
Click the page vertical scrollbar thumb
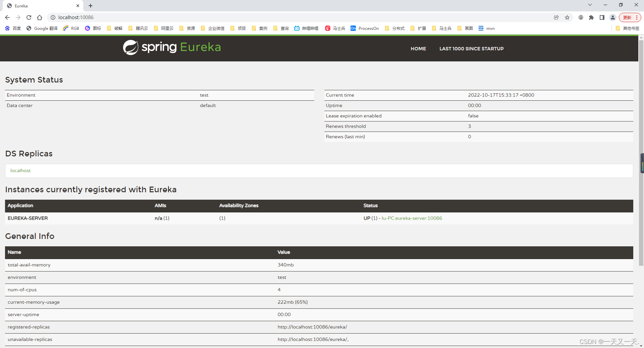click(x=641, y=153)
